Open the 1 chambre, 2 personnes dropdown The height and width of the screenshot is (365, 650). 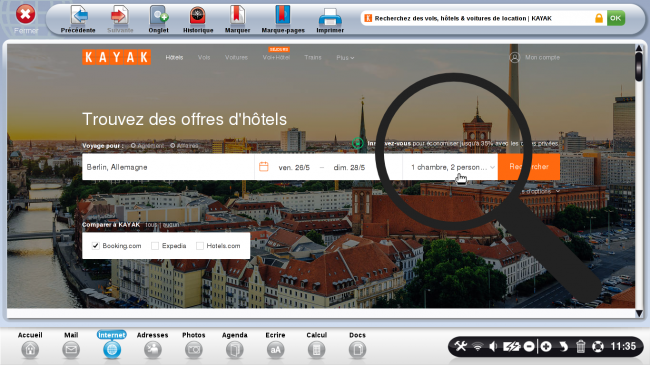(450, 167)
